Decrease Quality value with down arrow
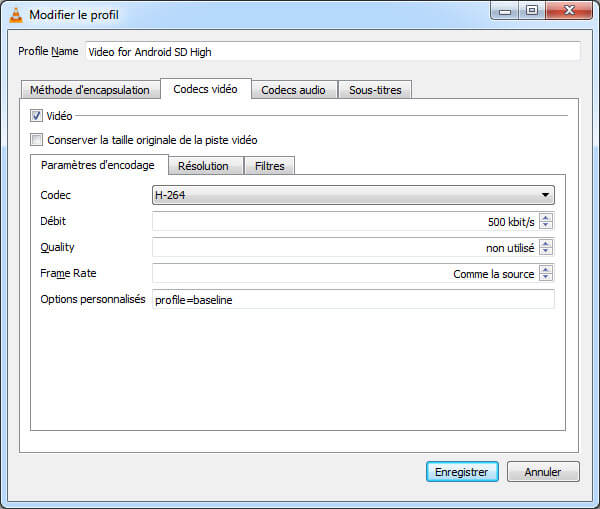The image size is (600, 509). coord(546,252)
